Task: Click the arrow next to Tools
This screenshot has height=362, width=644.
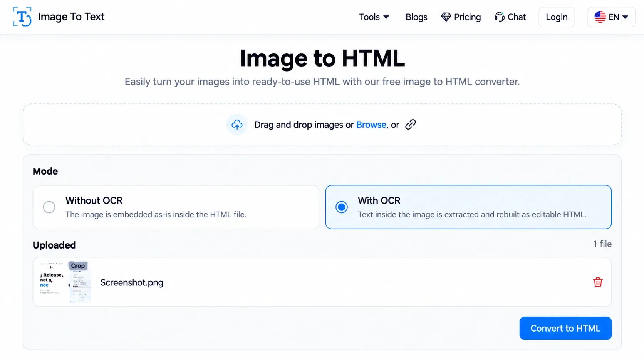Action: [x=386, y=17]
